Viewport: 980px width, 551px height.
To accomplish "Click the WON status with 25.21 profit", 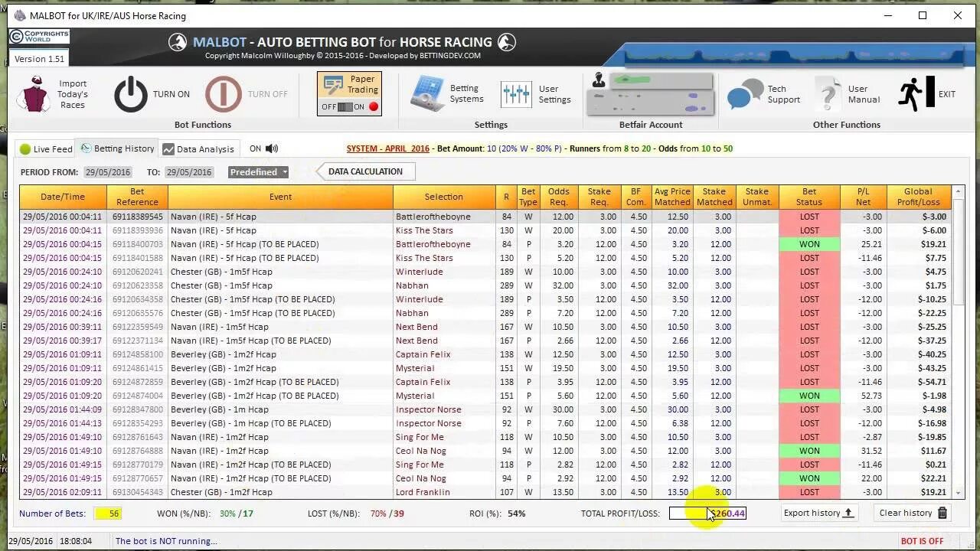I will click(809, 244).
